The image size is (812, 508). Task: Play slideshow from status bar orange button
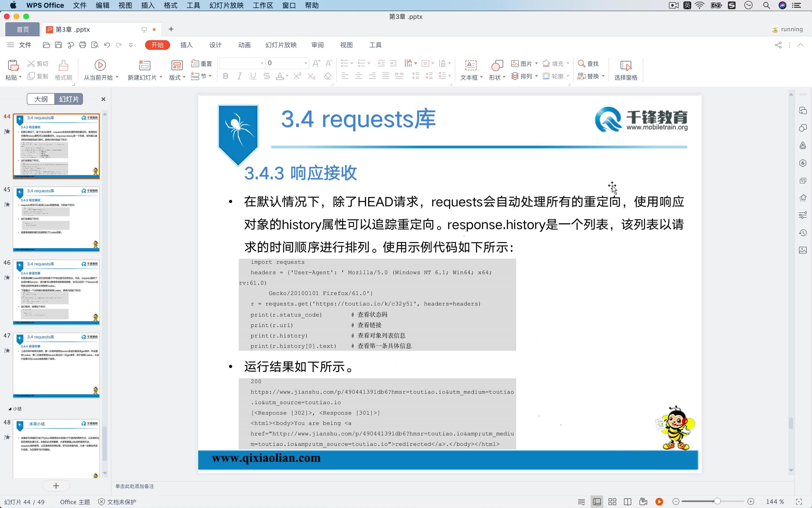[x=659, y=502]
